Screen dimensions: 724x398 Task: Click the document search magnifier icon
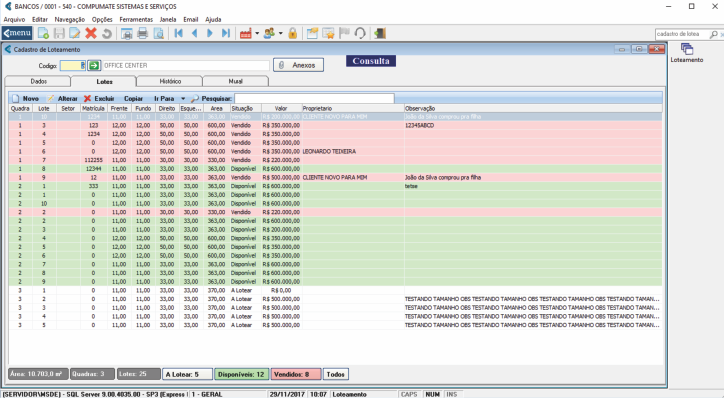tap(159, 33)
